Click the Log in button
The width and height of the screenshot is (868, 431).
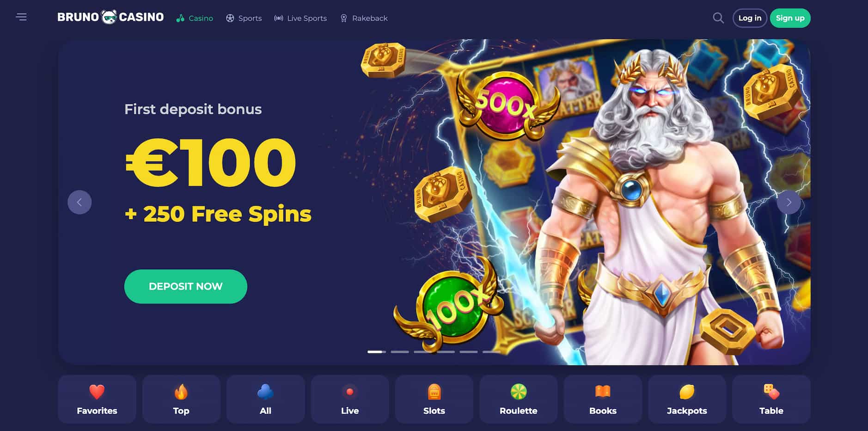[750, 18]
